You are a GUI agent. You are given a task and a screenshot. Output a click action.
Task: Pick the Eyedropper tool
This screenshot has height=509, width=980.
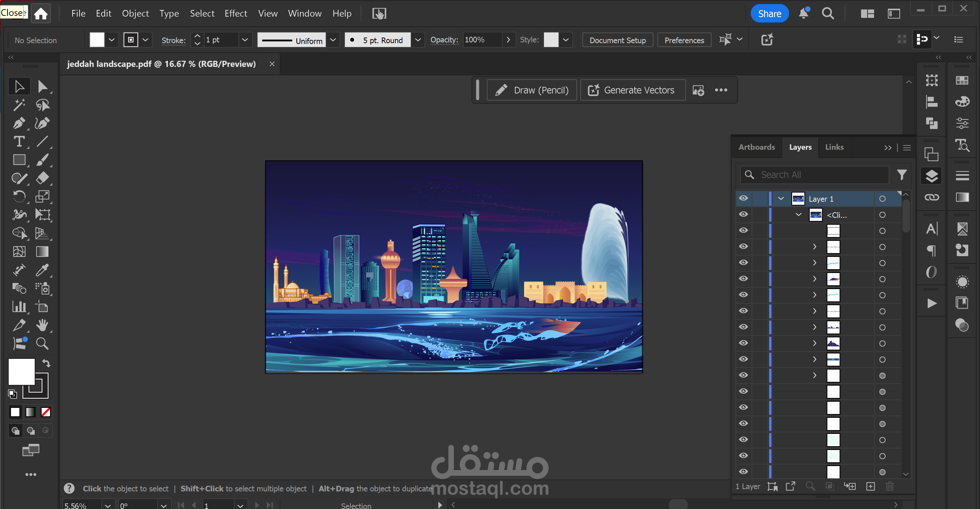coord(42,270)
